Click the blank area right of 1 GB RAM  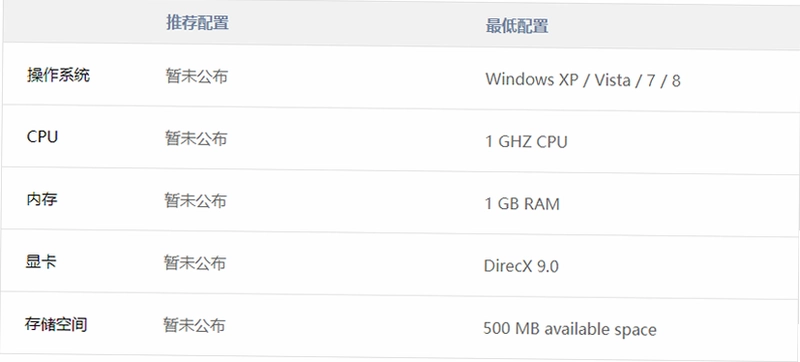[x=679, y=205]
